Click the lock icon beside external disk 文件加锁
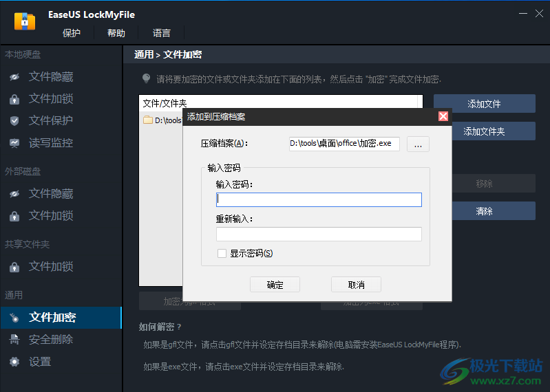 pos(14,216)
